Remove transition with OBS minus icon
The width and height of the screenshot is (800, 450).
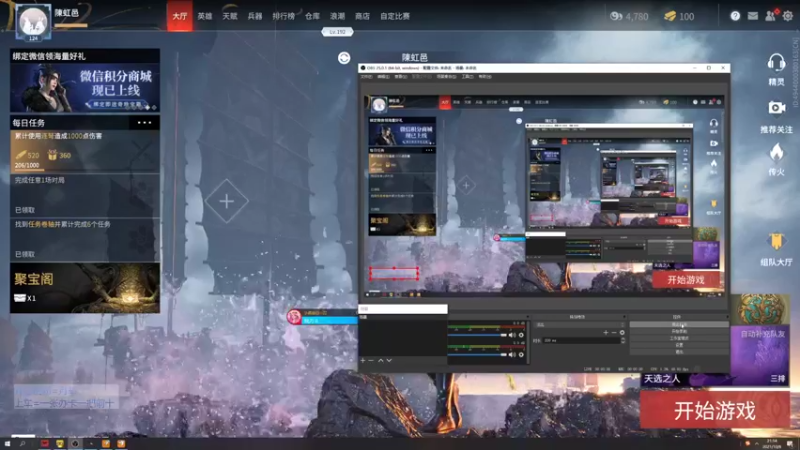pyautogui.click(x=613, y=333)
